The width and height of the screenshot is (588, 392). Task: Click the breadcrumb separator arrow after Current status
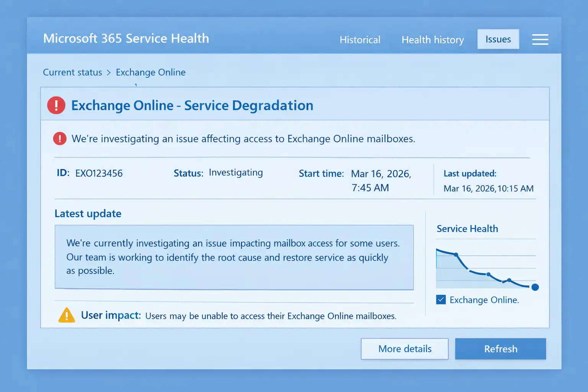(108, 72)
